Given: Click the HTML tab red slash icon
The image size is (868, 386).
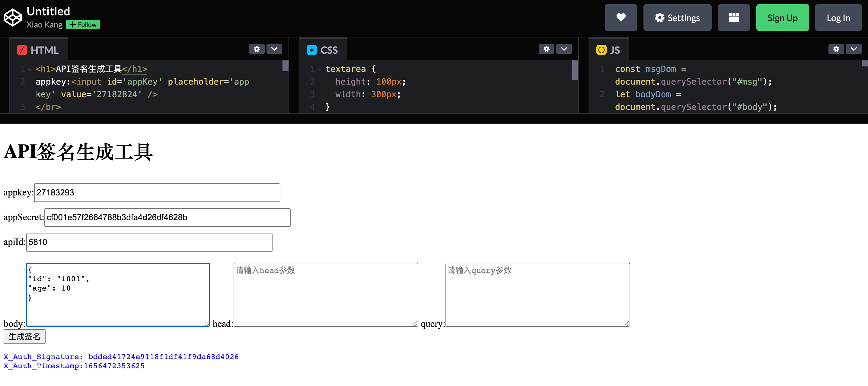Looking at the screenshot, I should point(22,50).
